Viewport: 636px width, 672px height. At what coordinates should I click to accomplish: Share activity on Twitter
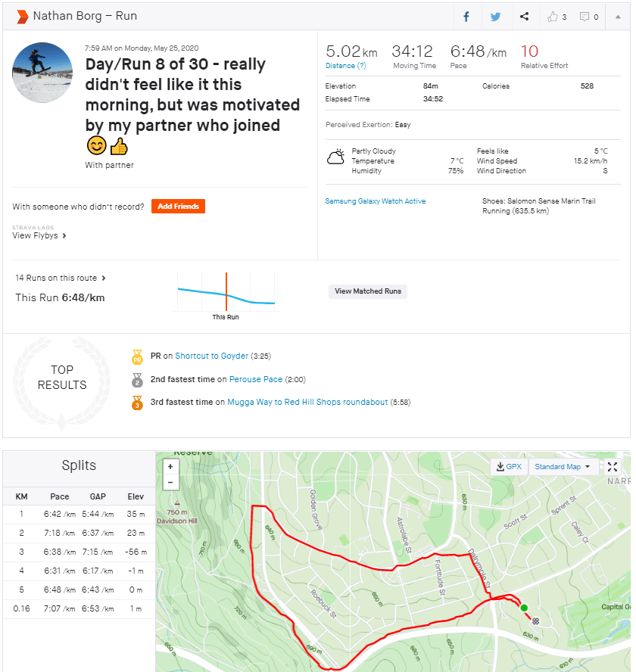(x=495, y=17)
